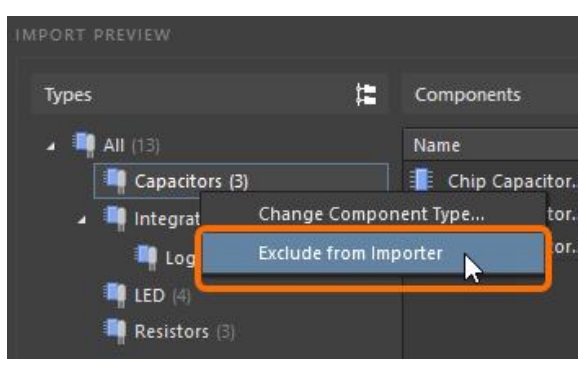Click the Name column header
This screenshot has height=375, width=587.
pos(437,145)
